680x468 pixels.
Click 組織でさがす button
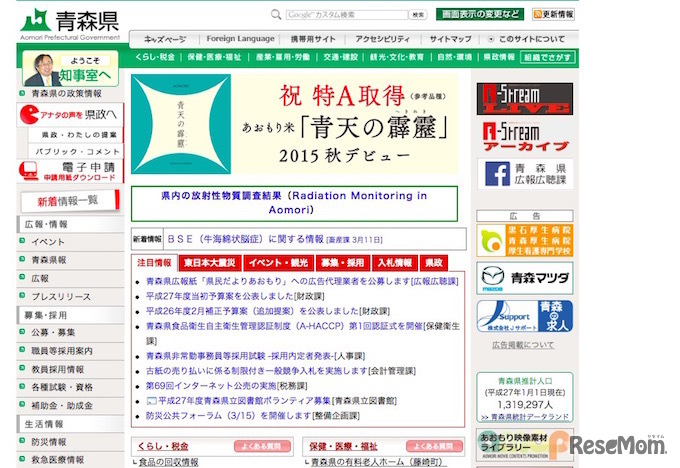click(547, 57)
